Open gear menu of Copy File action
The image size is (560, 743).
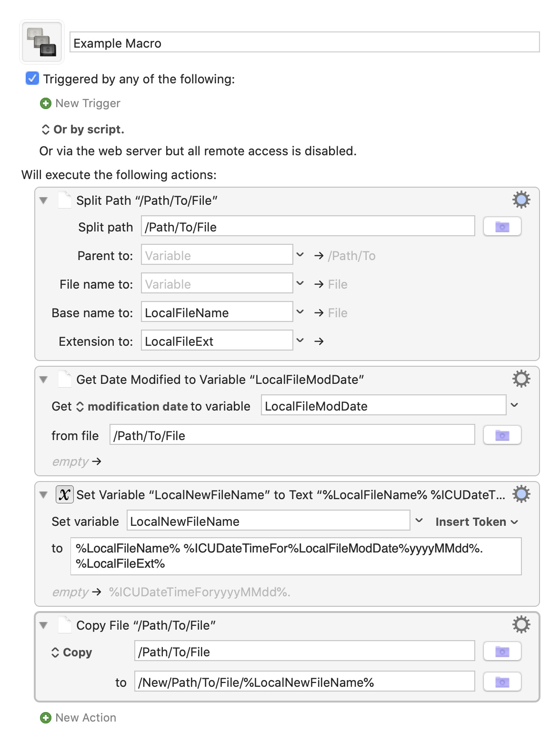click(521, 624)
